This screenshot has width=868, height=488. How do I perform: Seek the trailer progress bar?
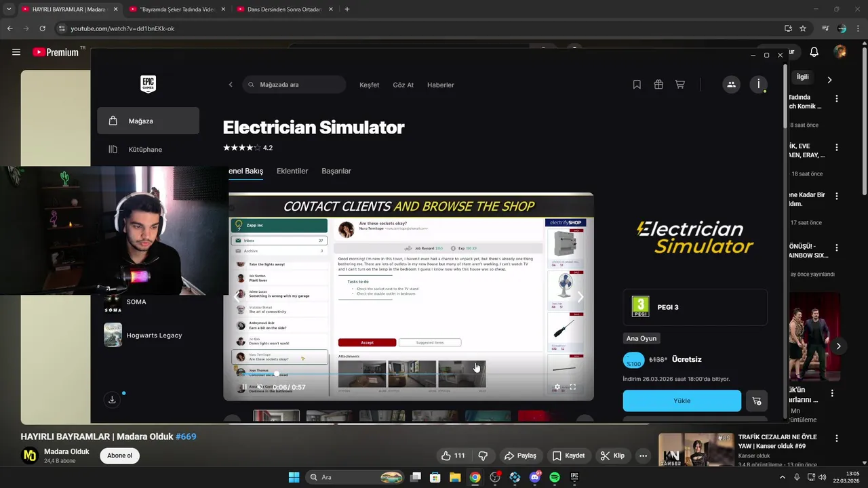point(408,374)
